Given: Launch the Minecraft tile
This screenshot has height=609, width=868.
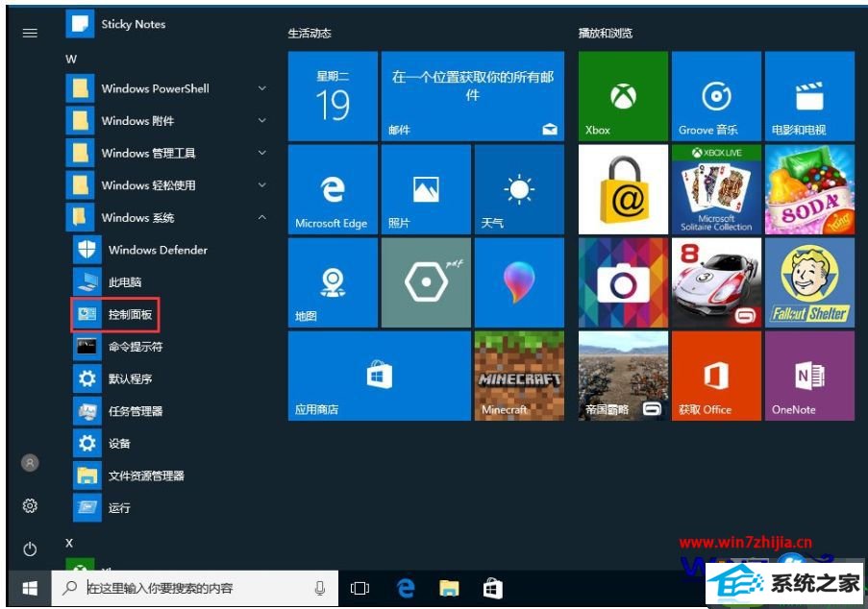Looking at the screenshot, I should (519, 377).
